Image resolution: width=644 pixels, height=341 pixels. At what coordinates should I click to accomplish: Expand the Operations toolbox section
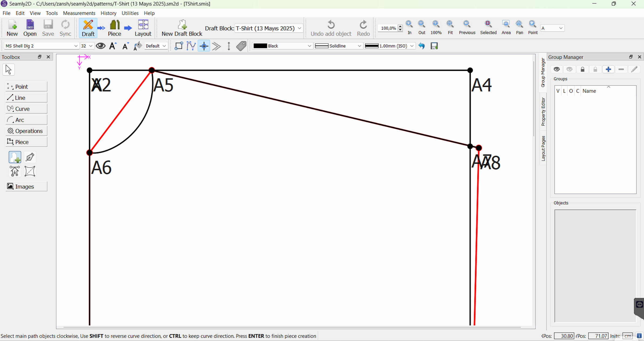(26, 131)
